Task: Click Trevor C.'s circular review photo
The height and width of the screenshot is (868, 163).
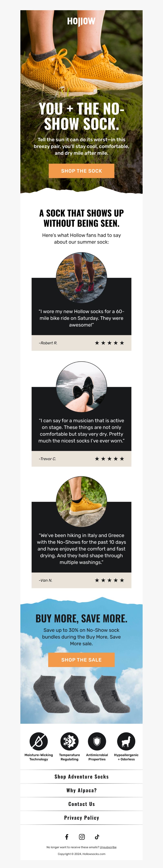Action: (81, 387)
